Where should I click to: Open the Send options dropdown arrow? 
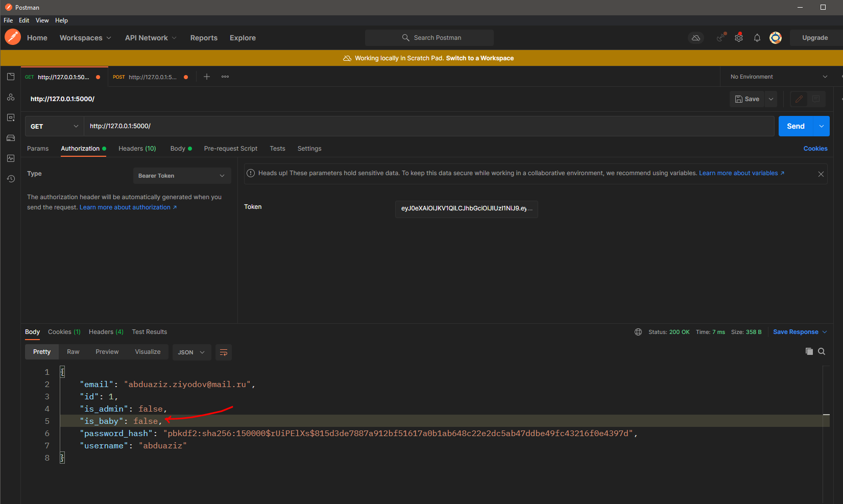(x=821, y=126)
